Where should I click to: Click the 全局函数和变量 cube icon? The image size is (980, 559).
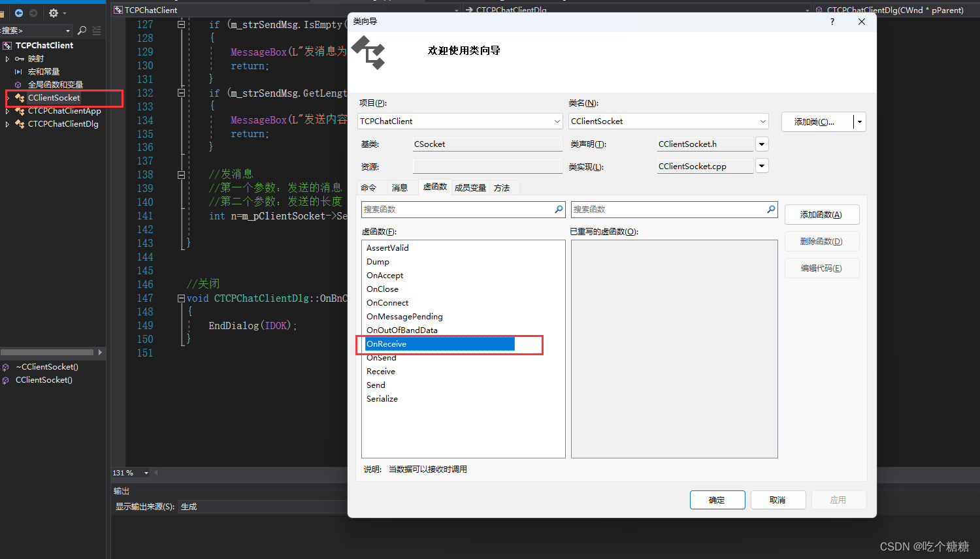click(18, 85)
